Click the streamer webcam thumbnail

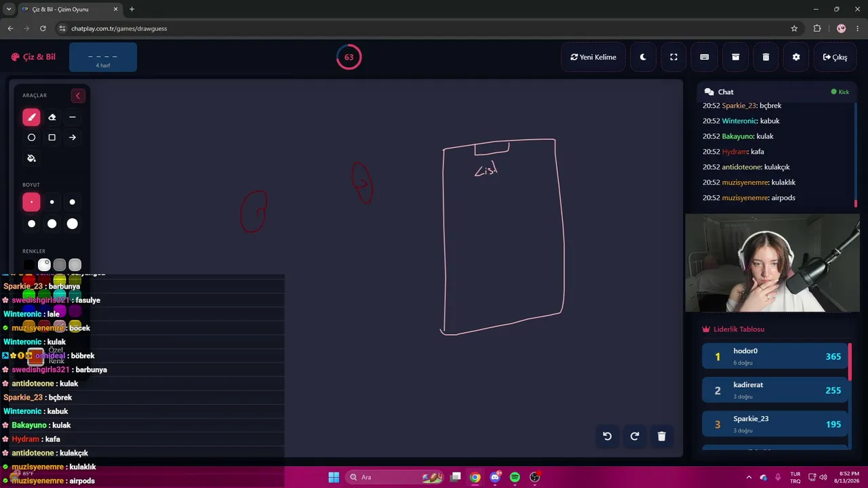772,263
